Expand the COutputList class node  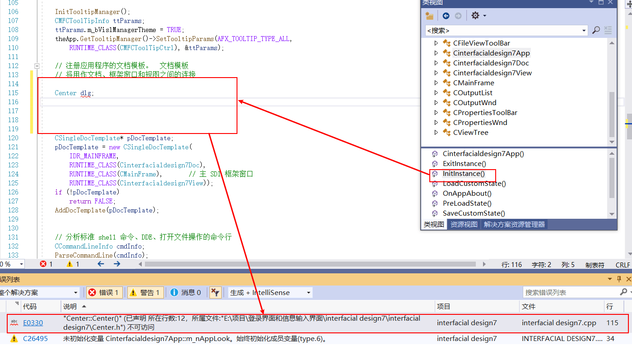[436, 93]
